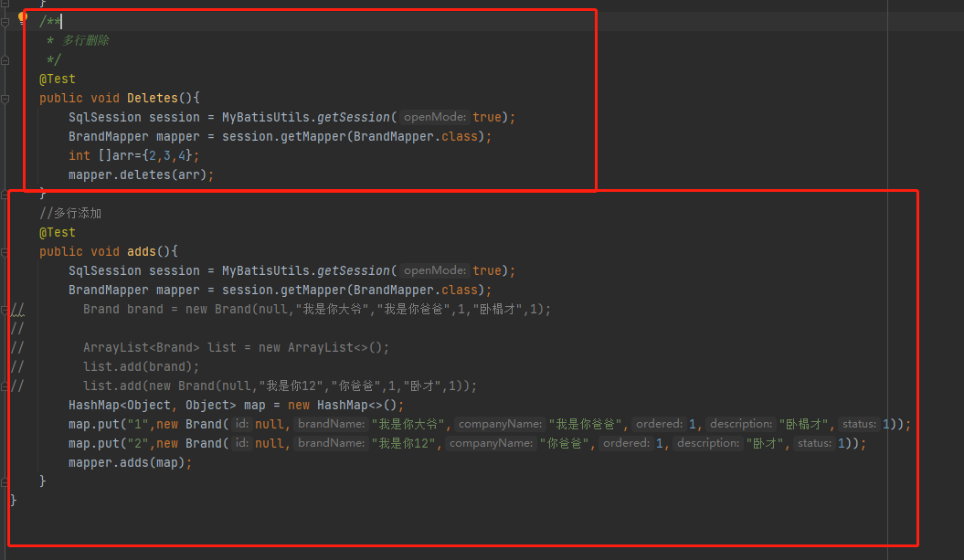
Task: Click the @Test annotation above Deletes()
Action: tap(58, 79)
